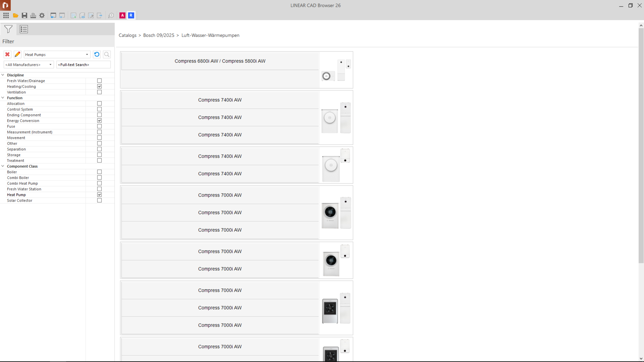
Task: Click Luft-Wasser-Wärmepumpen in the breadcrumb
Action: coord(210,35)
